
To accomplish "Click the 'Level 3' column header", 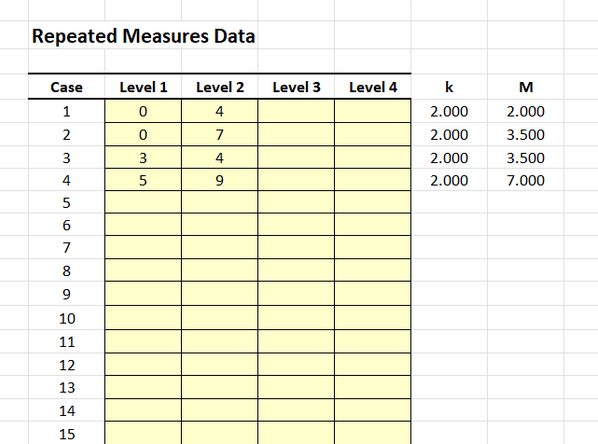I will (296, 87).
